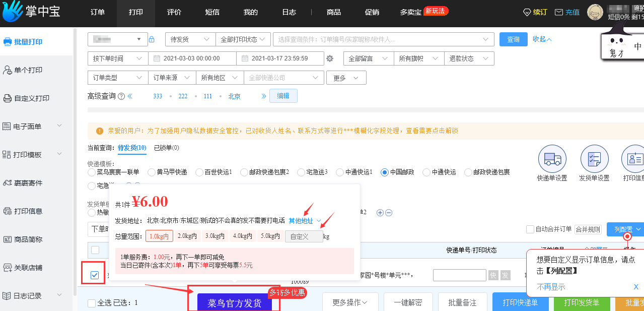Tick the 全选 checkbox at bottom
This screenshot has width=644, height=311.
(x=92, y=303)
